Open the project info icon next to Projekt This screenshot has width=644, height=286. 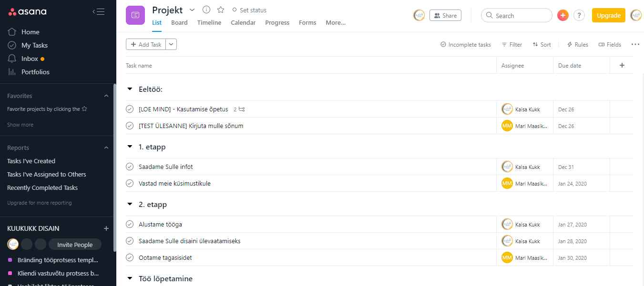(206, 10)
